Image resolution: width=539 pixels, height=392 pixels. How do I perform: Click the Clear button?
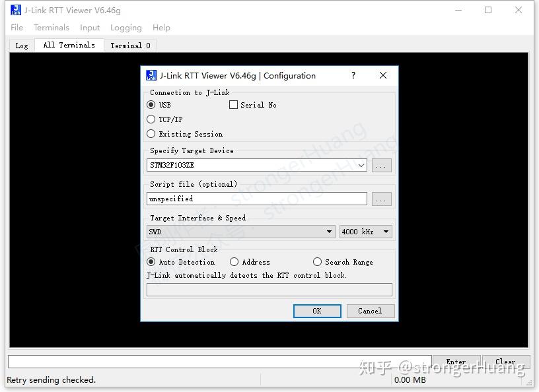(506, 362)
